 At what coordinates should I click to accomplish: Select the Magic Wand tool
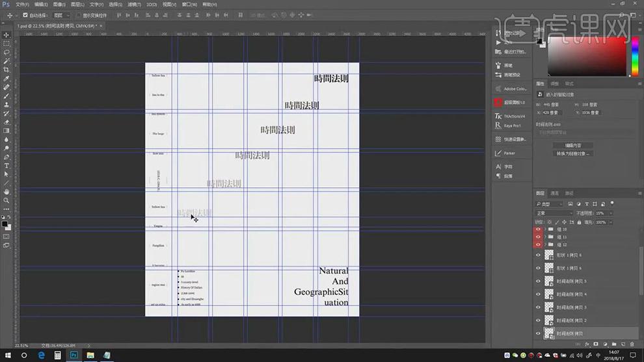point(6,60)
